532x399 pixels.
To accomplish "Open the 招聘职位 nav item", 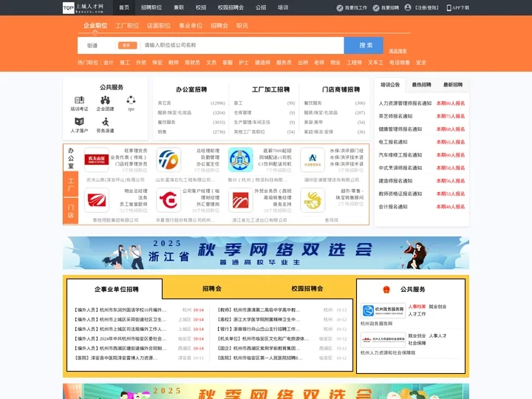I will pos(151,7).
